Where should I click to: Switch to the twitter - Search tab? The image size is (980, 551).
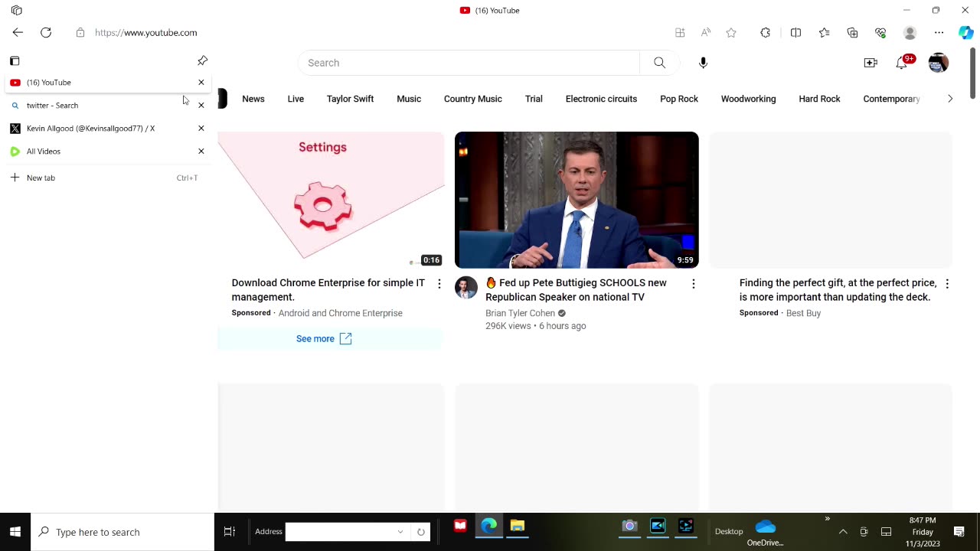click(107, 105)
